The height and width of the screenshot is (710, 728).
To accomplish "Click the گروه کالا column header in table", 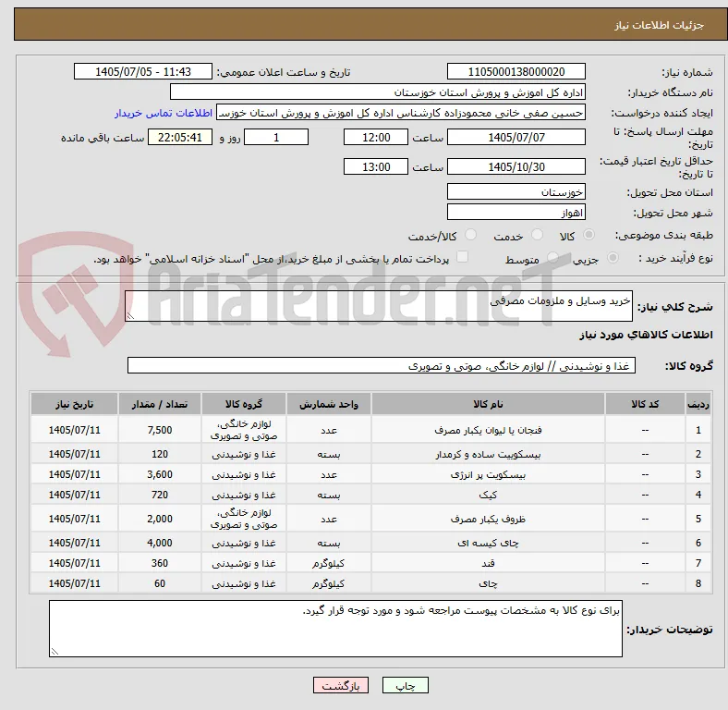I will (x=244, y=404).
